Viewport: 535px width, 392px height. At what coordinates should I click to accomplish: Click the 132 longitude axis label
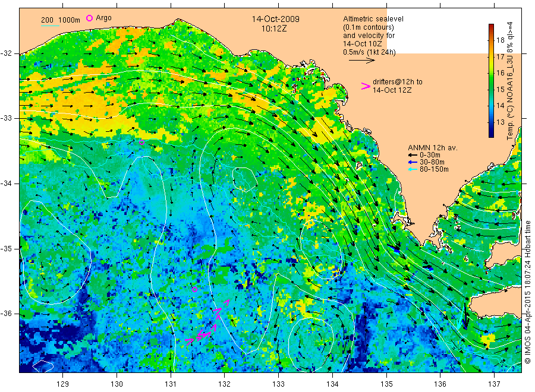point(225,384)
